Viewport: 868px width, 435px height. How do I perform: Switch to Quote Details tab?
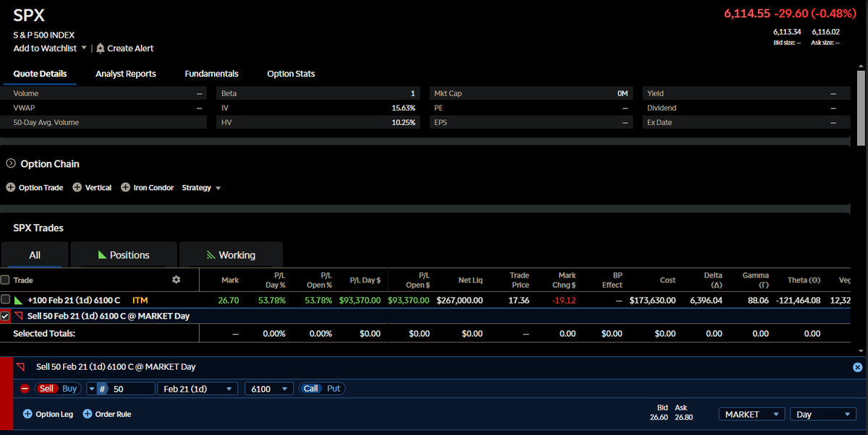point(40,74)
